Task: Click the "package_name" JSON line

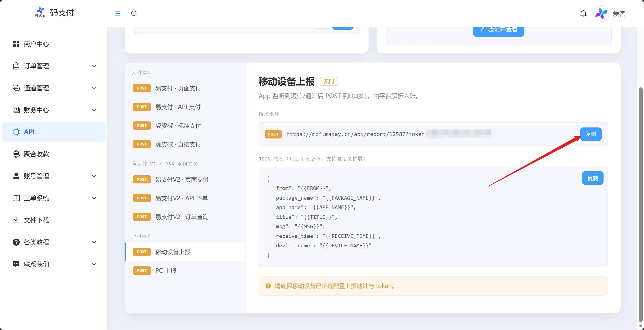Action: (x=326, y=198)
